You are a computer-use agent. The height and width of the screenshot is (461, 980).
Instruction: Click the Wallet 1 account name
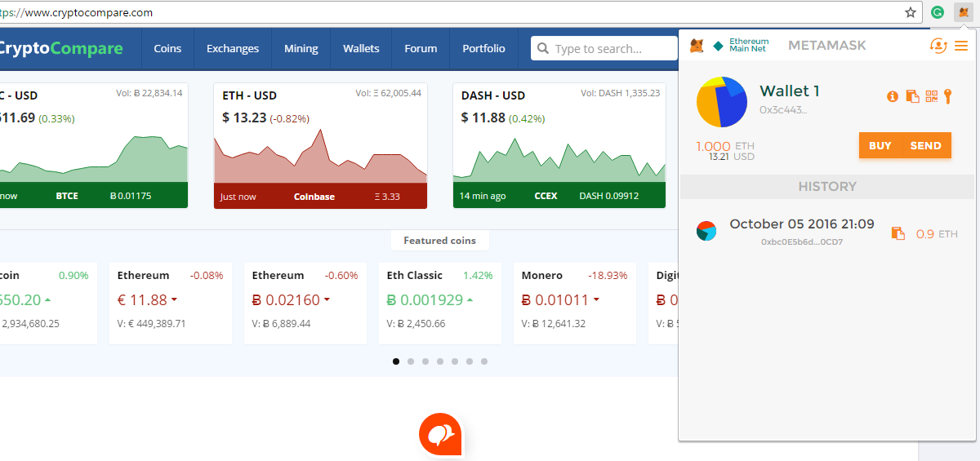coord(790,91)
